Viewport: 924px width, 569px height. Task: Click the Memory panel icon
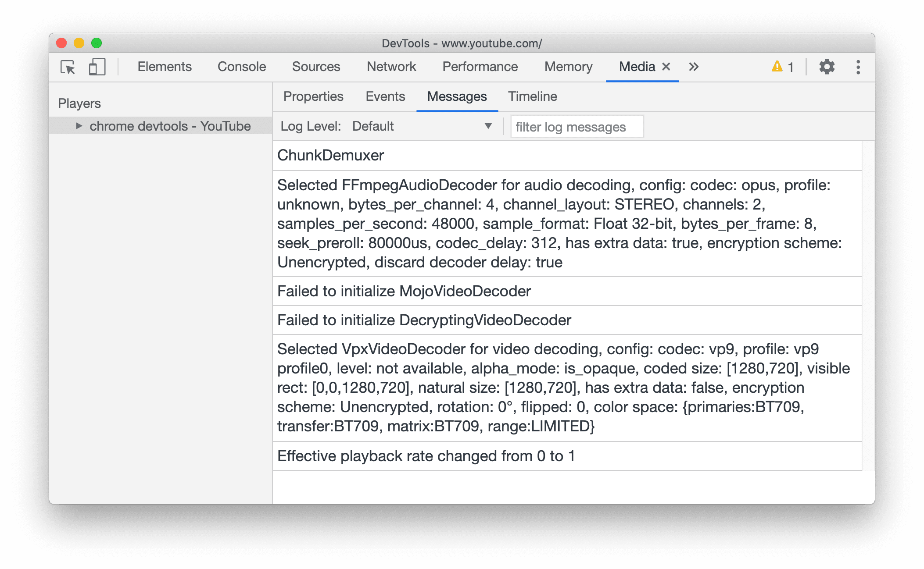[568, 67]
